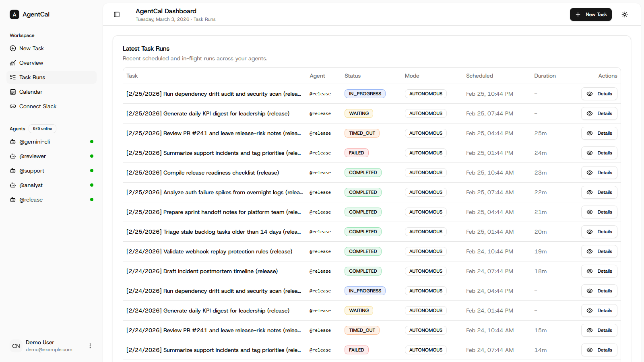The width and height of the screenshot is (644, 362).
Task: Select the @gemini-cli agent
Action: pyautogui.click(x=52, y=142)
